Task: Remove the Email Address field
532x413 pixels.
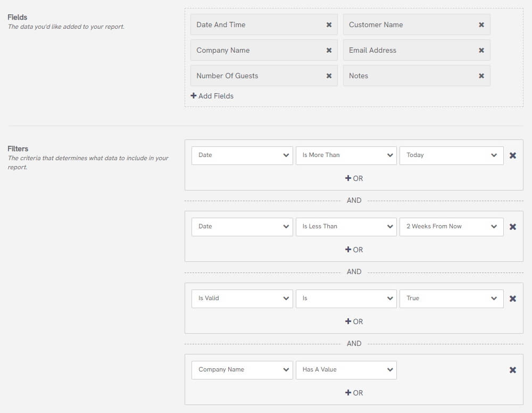Action: point(481,50)
